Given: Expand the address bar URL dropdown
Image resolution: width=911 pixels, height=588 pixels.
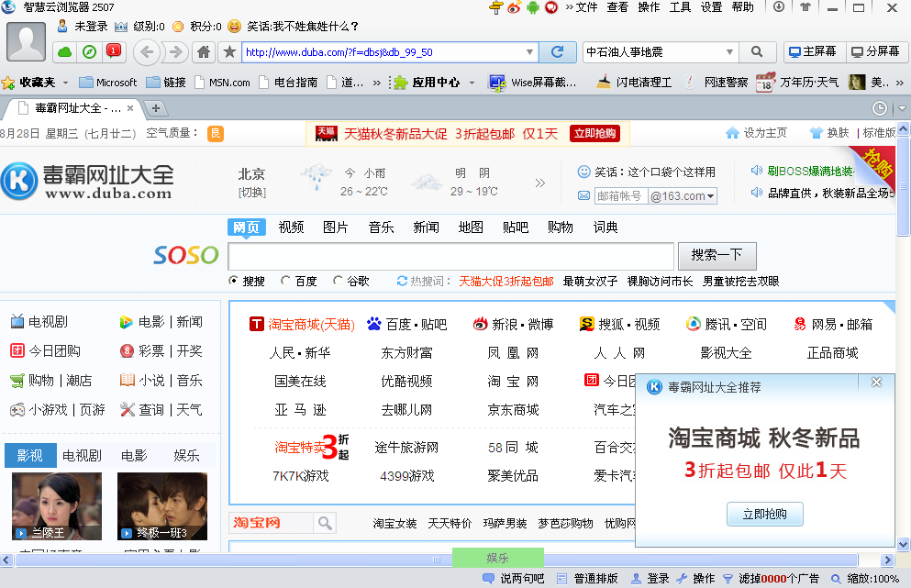Looking at the screenshot, I should point(529,52).
